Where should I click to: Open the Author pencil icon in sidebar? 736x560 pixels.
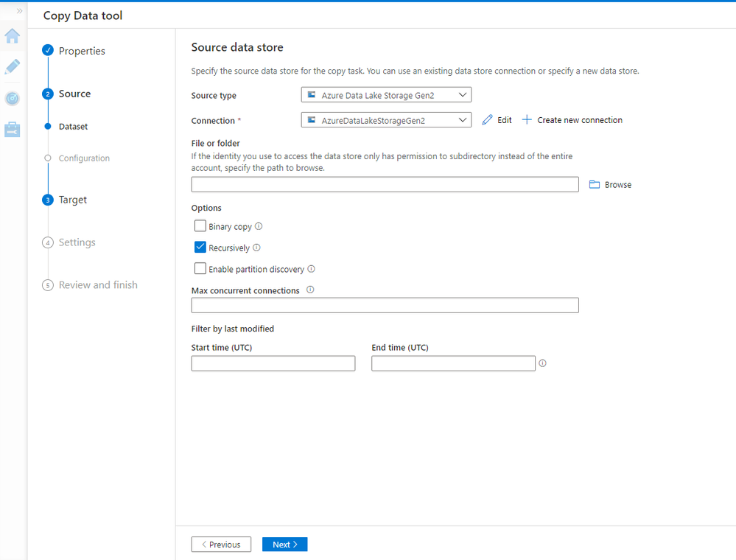click(13, 68)
